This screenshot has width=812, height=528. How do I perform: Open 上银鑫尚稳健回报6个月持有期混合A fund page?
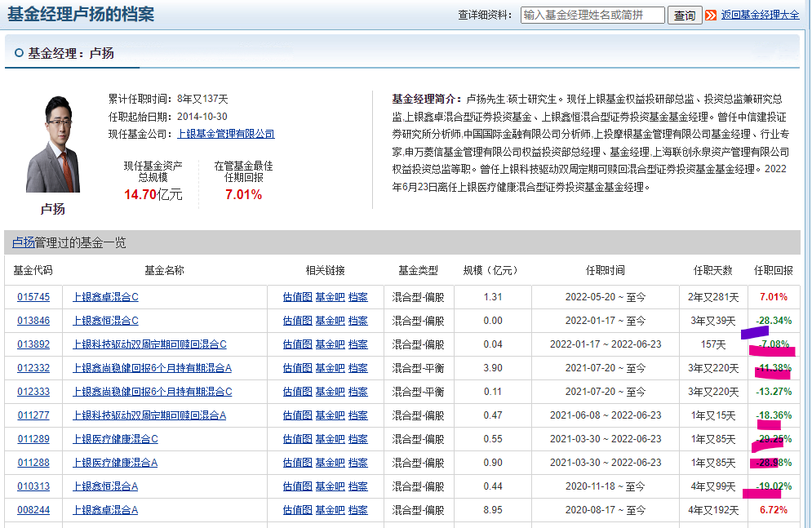pyautogui.click(x=153, y=368)
